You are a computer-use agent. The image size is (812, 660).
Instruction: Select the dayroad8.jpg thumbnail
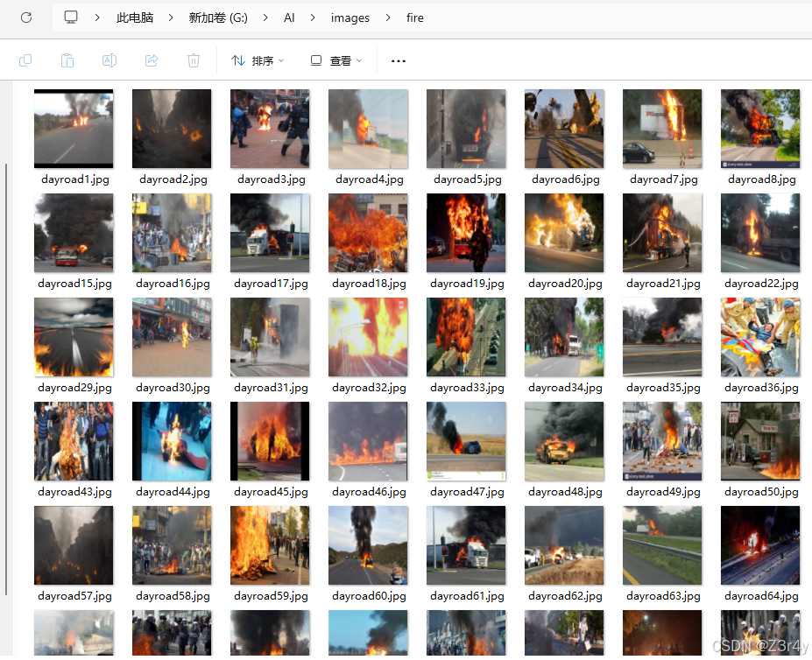pos(760,129)
